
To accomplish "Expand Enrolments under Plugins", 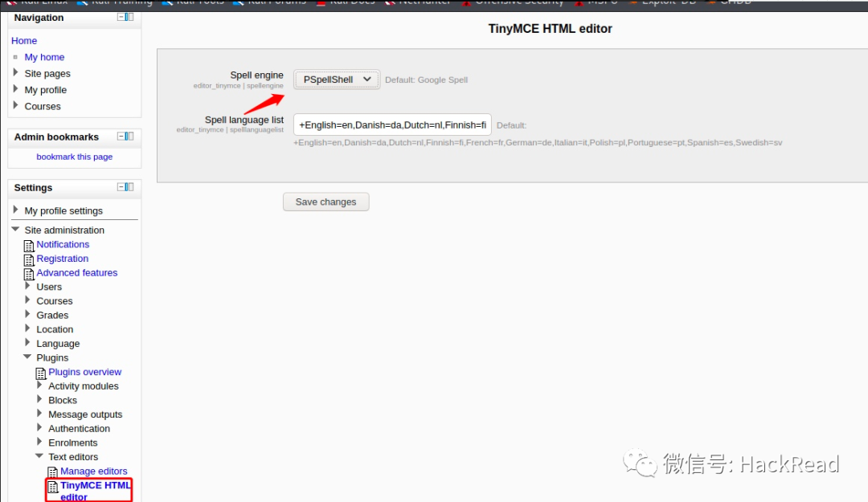I will pos(39,442).
